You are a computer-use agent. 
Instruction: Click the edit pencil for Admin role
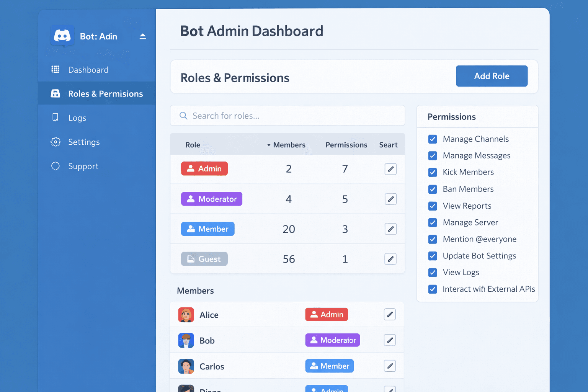(x=390, y=169)
